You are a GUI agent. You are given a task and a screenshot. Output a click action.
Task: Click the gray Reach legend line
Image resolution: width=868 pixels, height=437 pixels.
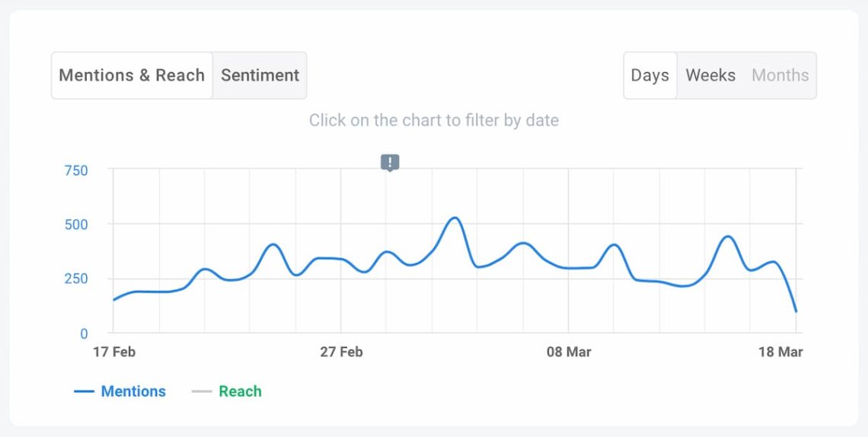[x=202, y=391]
